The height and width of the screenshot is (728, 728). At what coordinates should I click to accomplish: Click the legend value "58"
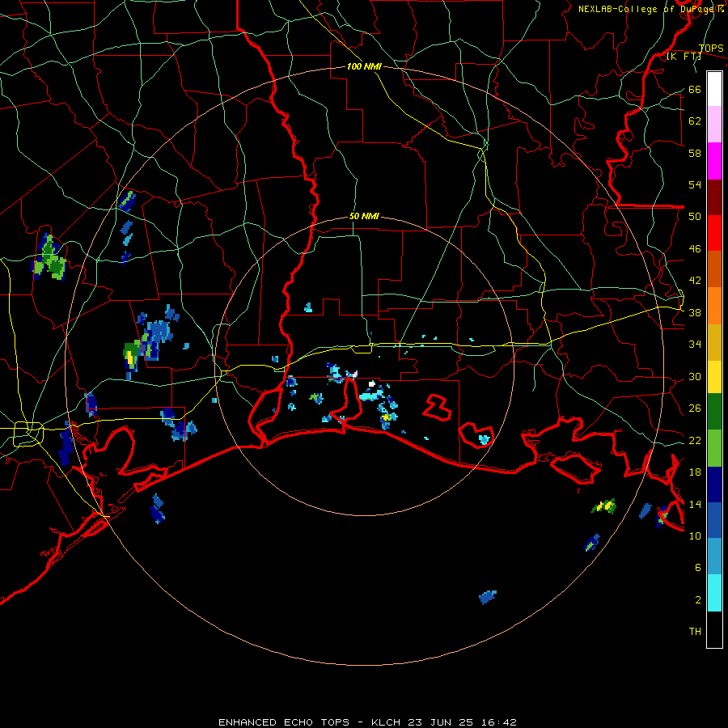(x=695, y=153)
